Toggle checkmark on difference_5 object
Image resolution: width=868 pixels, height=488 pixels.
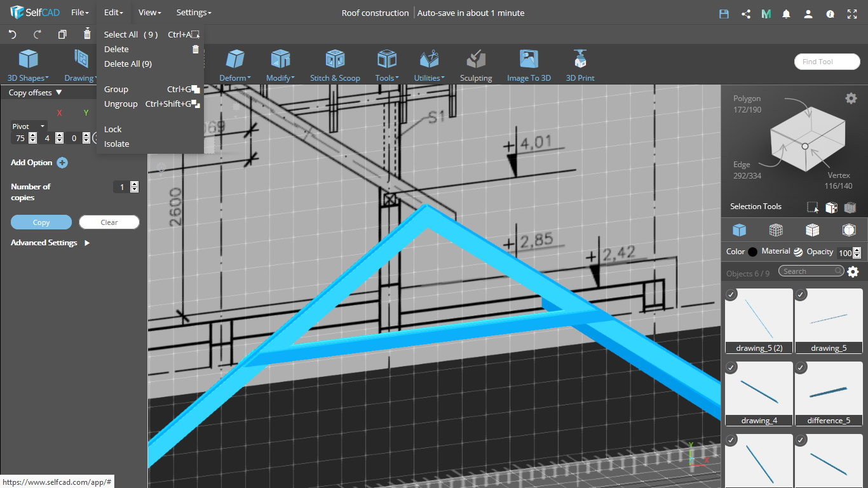click(x=801, y=367)
